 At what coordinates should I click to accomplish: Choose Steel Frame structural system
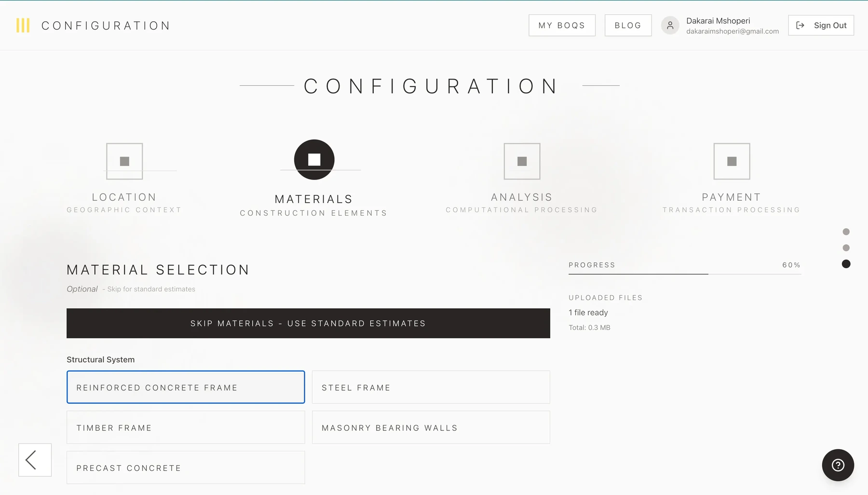pos(431,387)
